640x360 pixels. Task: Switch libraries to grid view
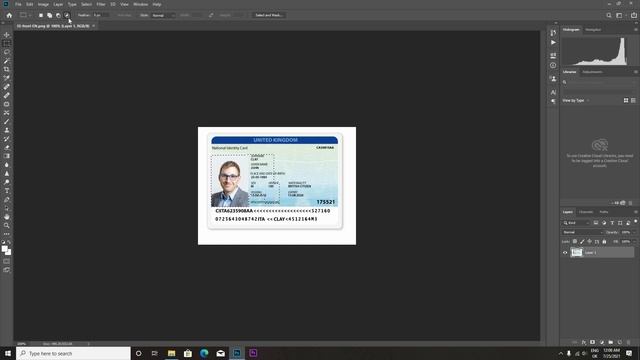(626, 100)
